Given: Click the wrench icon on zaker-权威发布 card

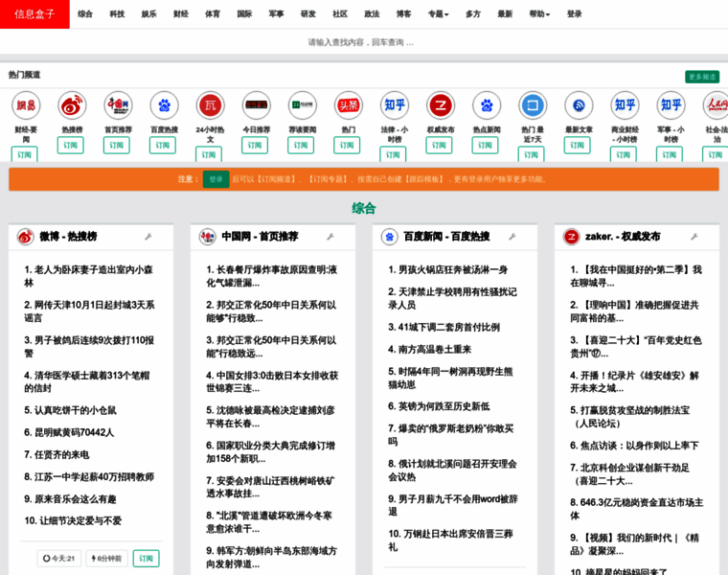Looking at the screenshot, I should coord(694,237).
